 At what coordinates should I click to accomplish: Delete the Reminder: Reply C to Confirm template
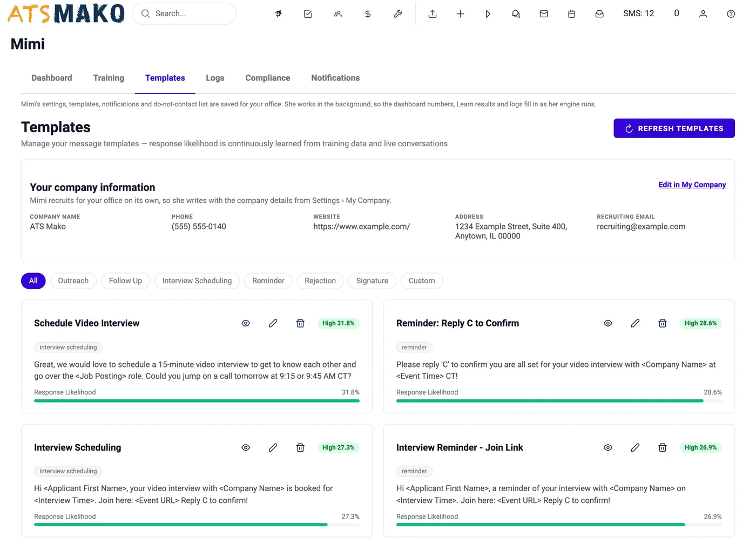click(663, 323)
